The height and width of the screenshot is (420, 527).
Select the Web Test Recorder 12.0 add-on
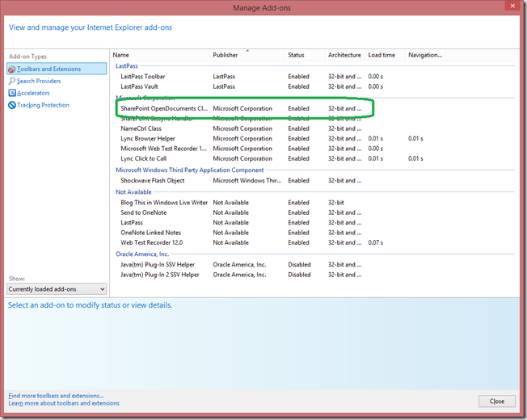(152, 243)
